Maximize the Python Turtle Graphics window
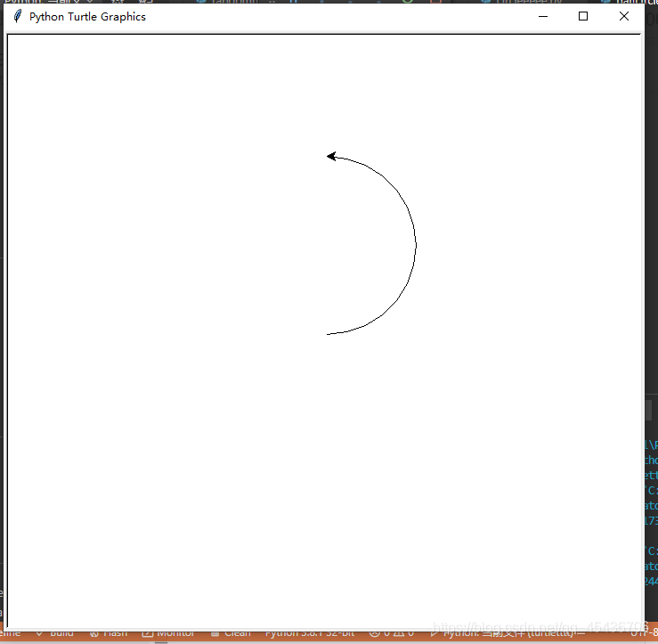This screenshot has height=644, width=658. tap(583, 16)
